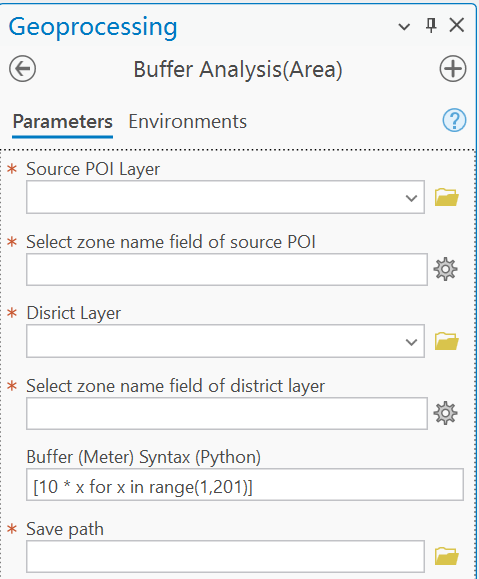The width and height of the screenshot is (479, 579).
Task: Focus the source POI zone name field box
Action: click(x=227, y=269)
